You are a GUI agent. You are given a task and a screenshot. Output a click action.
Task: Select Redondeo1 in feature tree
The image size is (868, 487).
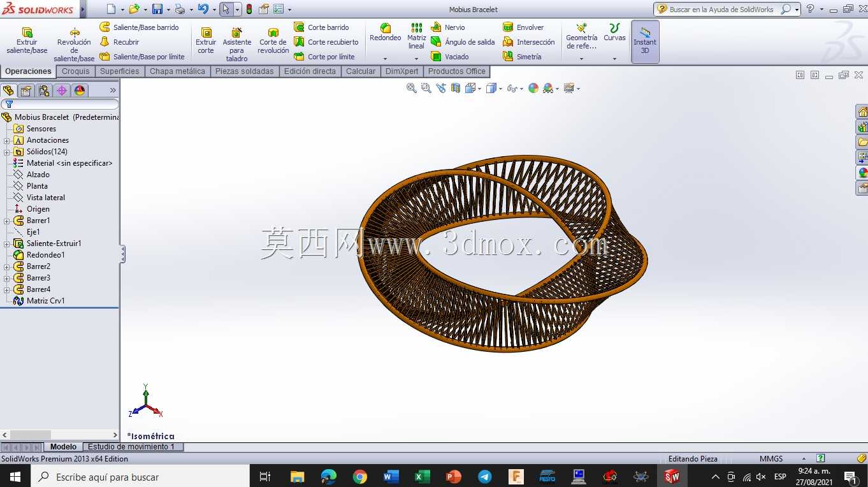click(45, 255)
